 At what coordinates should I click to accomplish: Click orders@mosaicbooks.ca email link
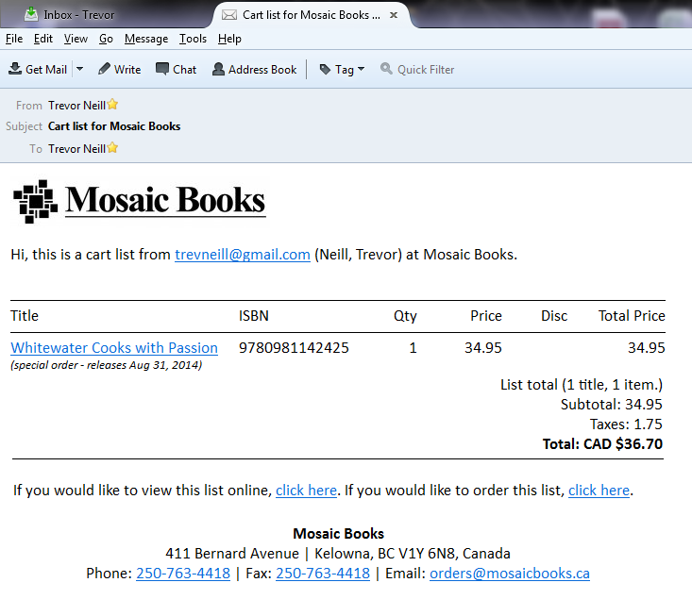509,574
